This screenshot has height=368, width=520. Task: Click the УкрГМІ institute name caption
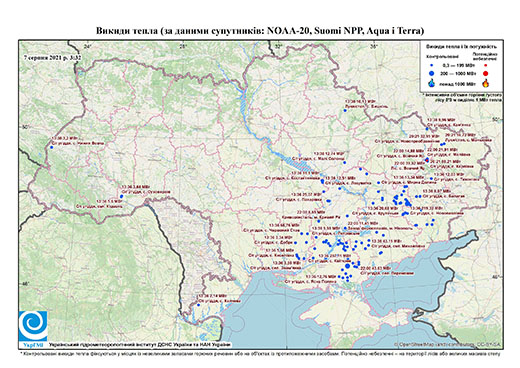[x=140, y=345]
